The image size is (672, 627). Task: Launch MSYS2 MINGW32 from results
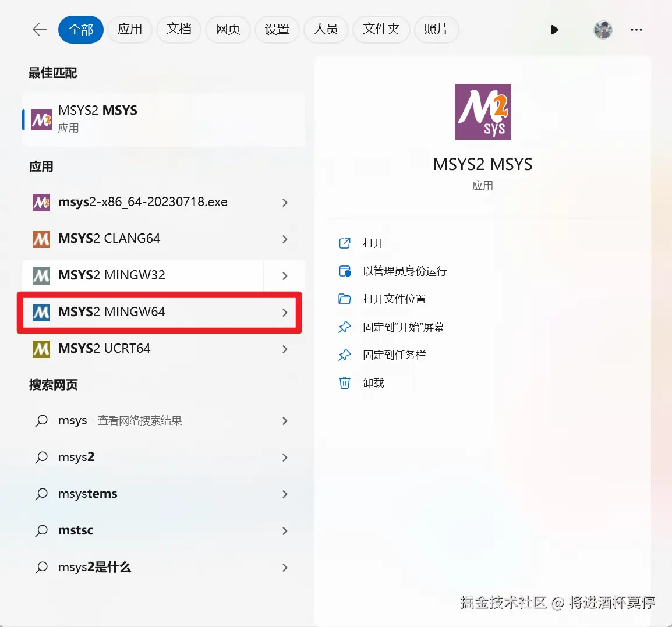tap(143, 275)
